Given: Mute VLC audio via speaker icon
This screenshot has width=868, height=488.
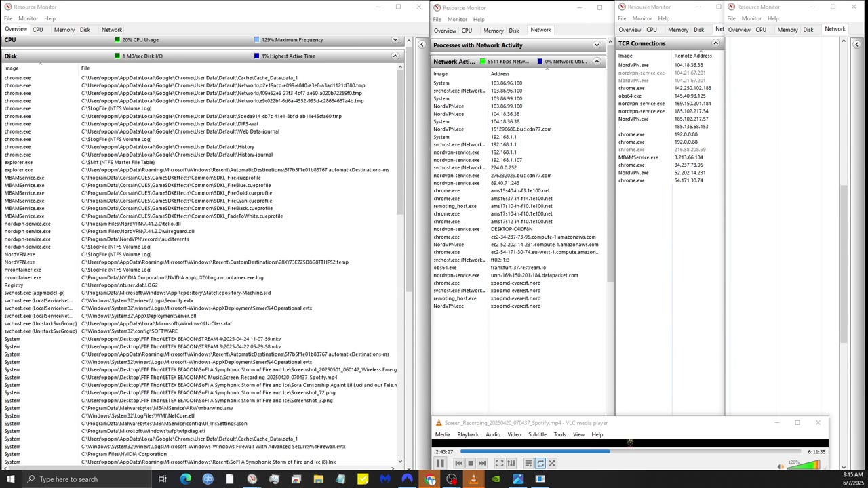Looking at the screenshot, I should point(781,466).
